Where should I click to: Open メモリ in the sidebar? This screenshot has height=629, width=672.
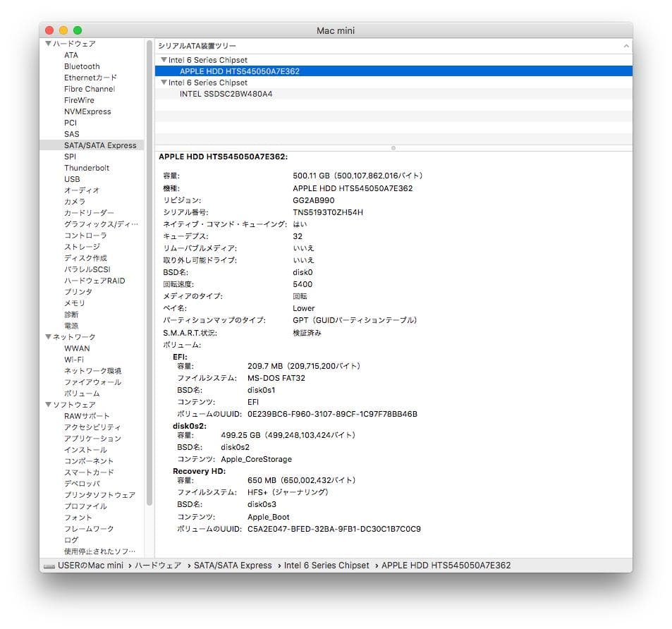coord(75,303)
